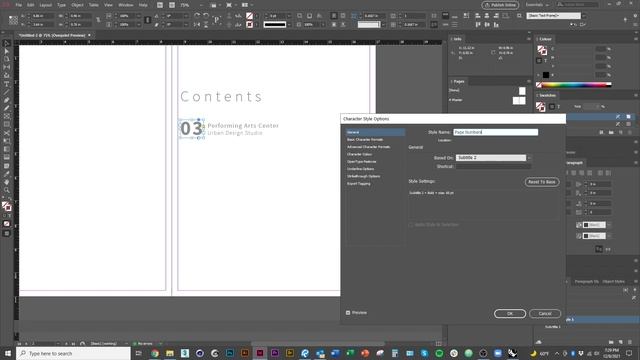This screenshot has width=640, height=360.
Task: Select the Rectangle Frame tool
Action: tap(7, 117)
